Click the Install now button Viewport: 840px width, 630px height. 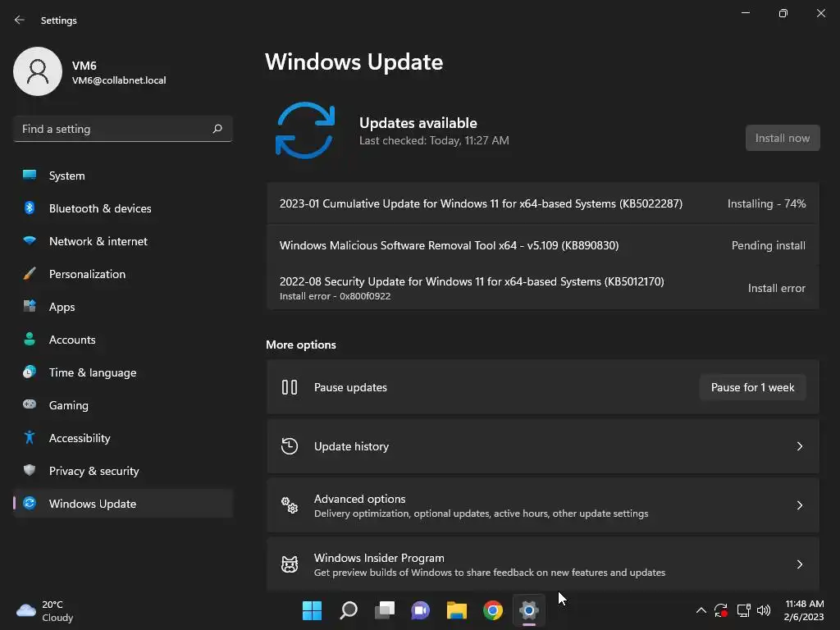point(782,138)
